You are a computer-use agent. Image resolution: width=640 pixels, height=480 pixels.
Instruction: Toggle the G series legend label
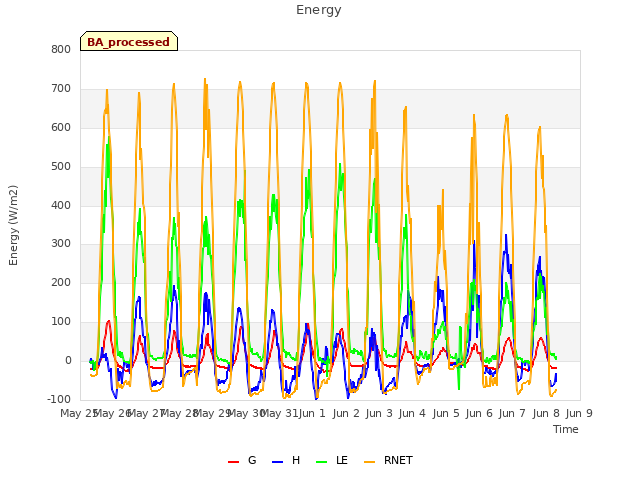point(252,460)
